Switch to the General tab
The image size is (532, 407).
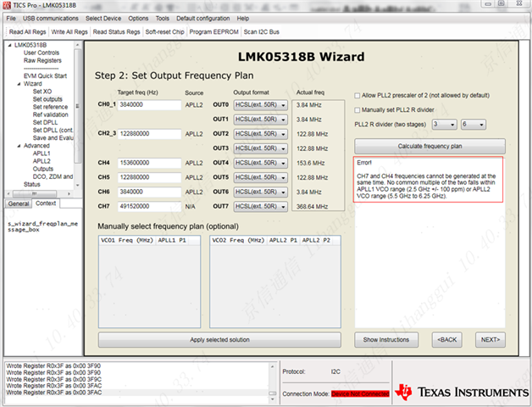coord(19,203)
